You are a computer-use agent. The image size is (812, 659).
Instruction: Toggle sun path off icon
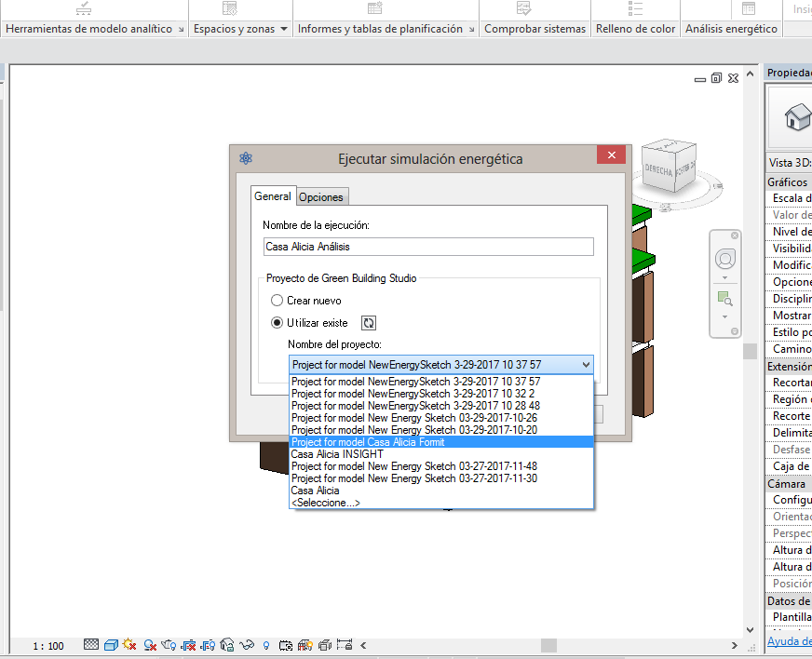click(129, 644)
